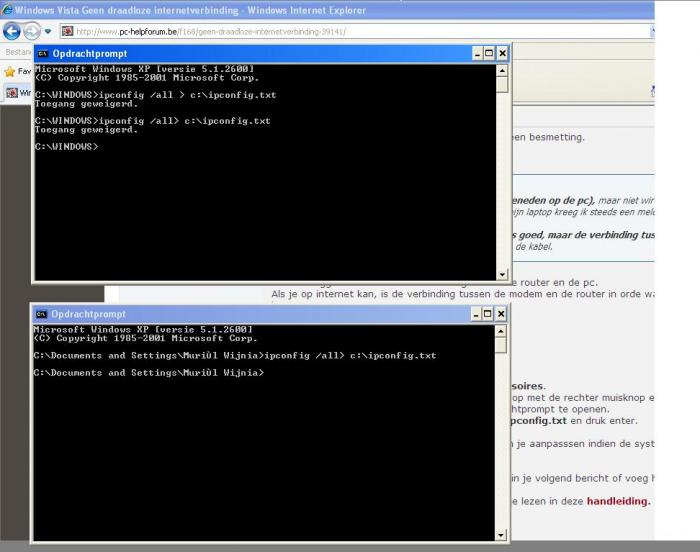This screenshot has width=700, height=552.
Task: Close the lower Opdrachtprompt window
Action: pyautogui.click(x=501, y=314)
